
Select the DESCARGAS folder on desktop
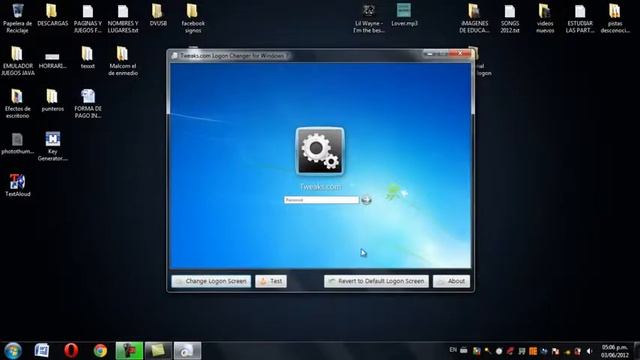pos(53,15)
